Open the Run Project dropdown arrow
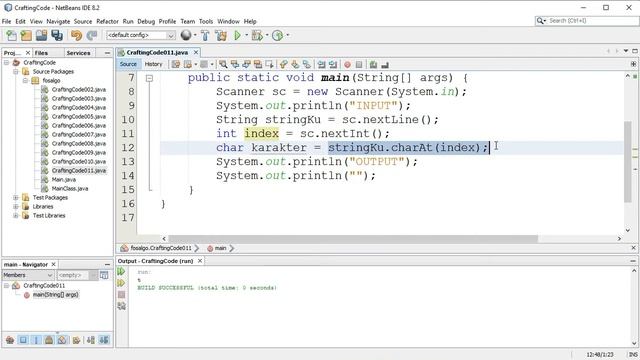 [247, 35]
